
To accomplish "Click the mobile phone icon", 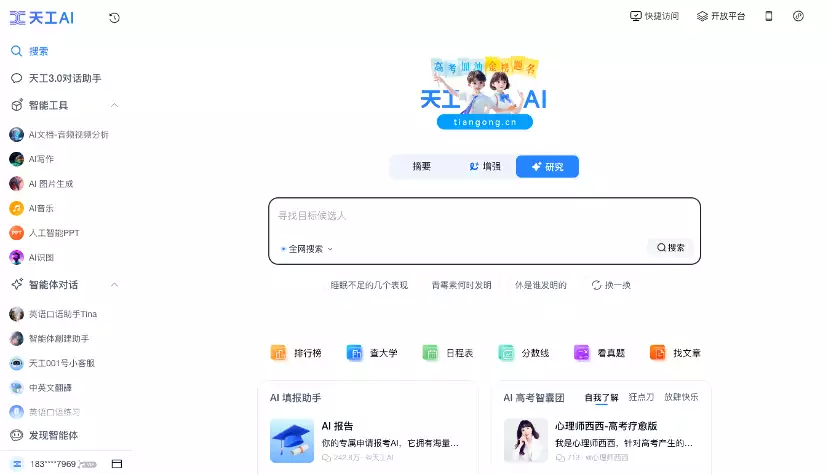I will 768,16.
